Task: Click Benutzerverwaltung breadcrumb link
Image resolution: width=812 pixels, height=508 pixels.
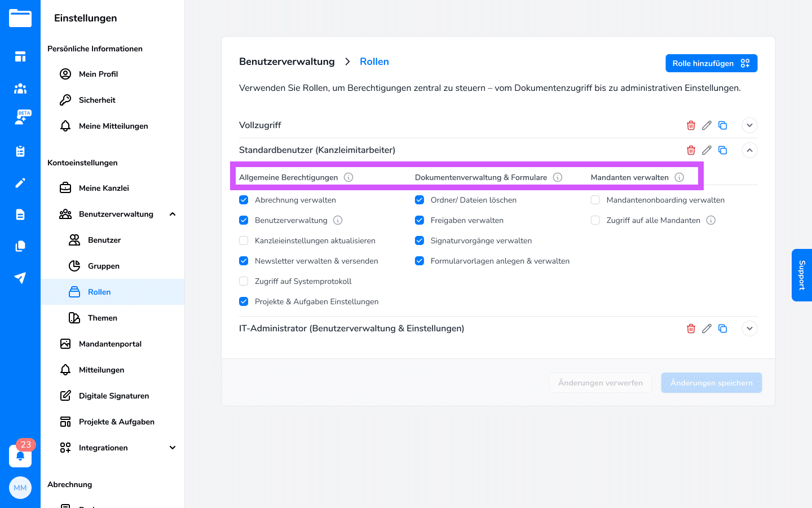Action: 287,62
